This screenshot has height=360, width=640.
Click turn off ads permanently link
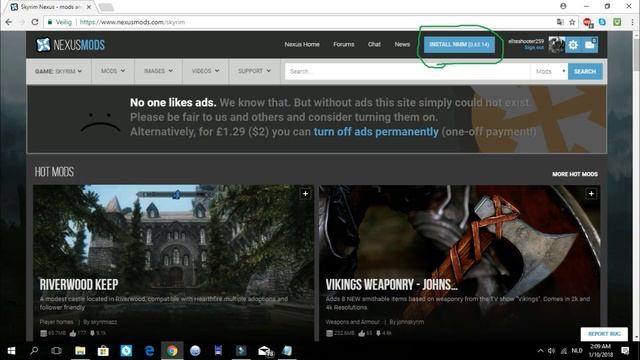tap(376, 132)
